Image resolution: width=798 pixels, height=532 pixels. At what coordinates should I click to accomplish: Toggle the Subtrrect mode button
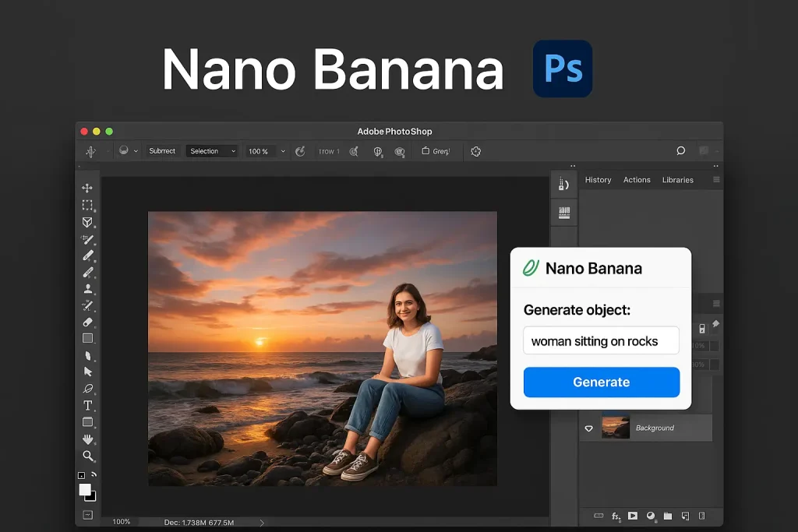click(x=162, y=151)
